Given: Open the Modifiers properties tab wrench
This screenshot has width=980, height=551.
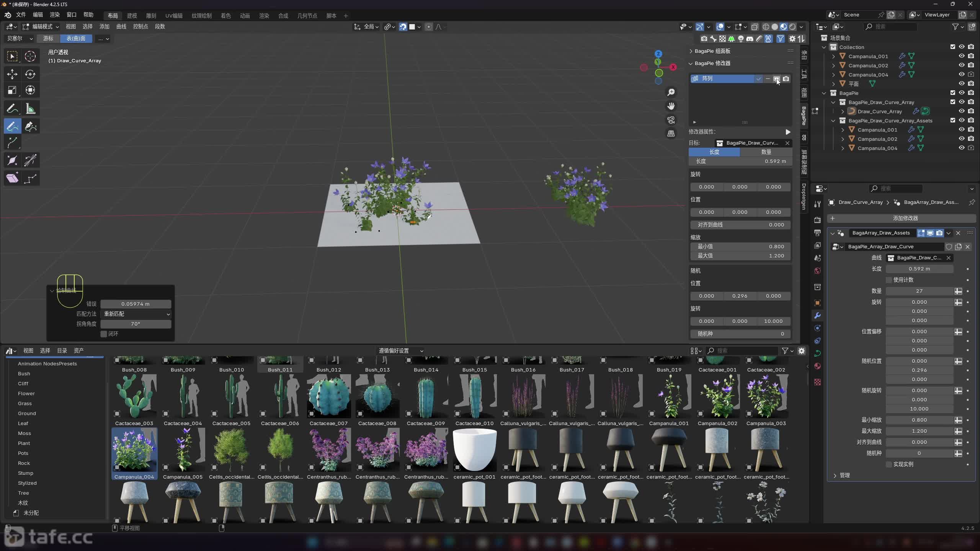Looking at the screenshot, I should 817,315.
